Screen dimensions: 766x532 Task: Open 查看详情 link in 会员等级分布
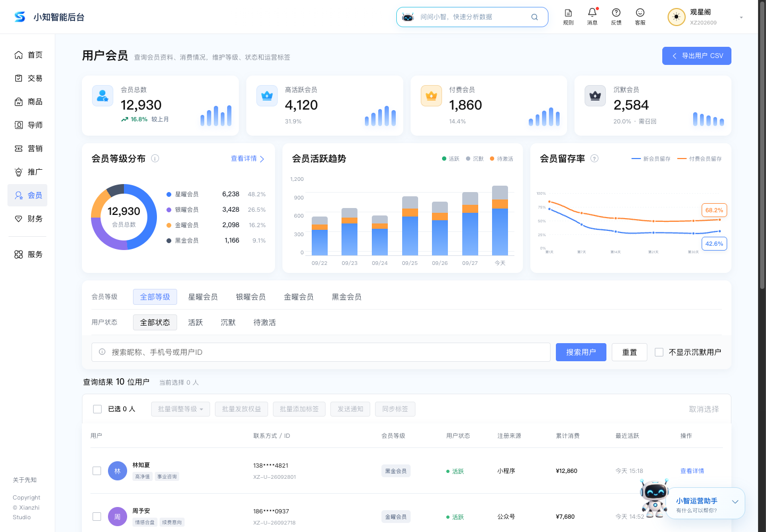[247, 159]
